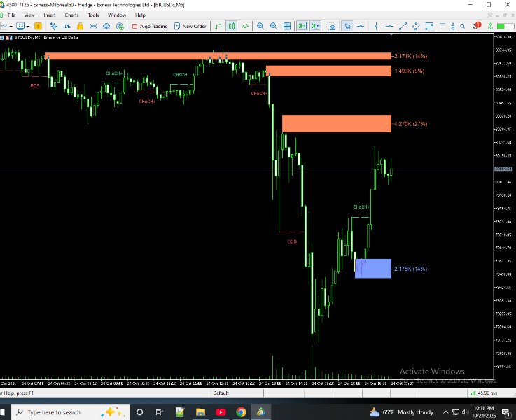
Task: Select the equidistant channel tool
Action: point(416,27)
